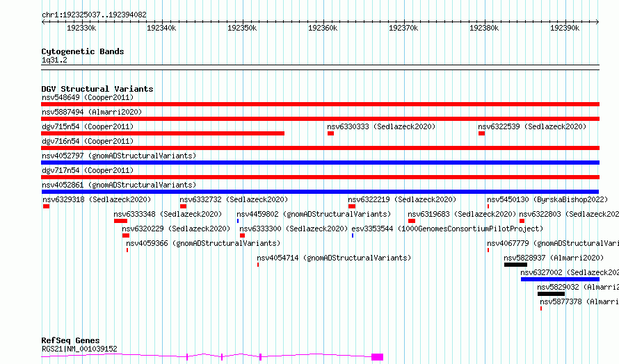Click the 1q31.2 band label
The image size is (619, 364).
54,60
